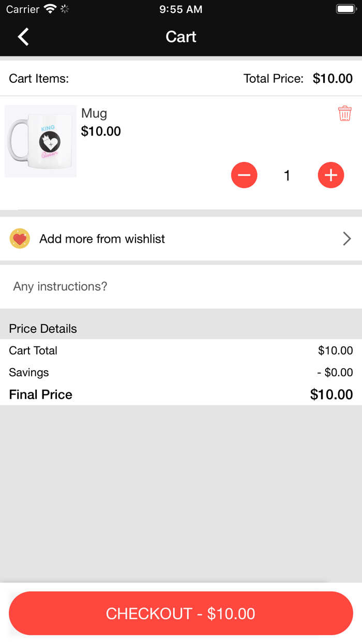The width and height of the screenshot is (362, 644).
Task: Tap the wishlist heart icon
Action: coord(20,239)
